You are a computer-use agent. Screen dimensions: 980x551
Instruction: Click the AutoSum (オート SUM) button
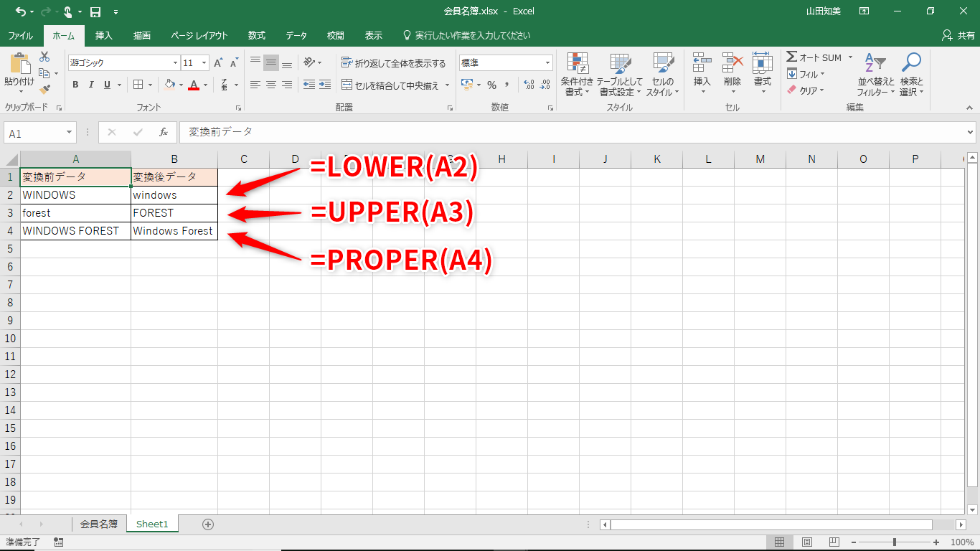[x=814, y=57]
